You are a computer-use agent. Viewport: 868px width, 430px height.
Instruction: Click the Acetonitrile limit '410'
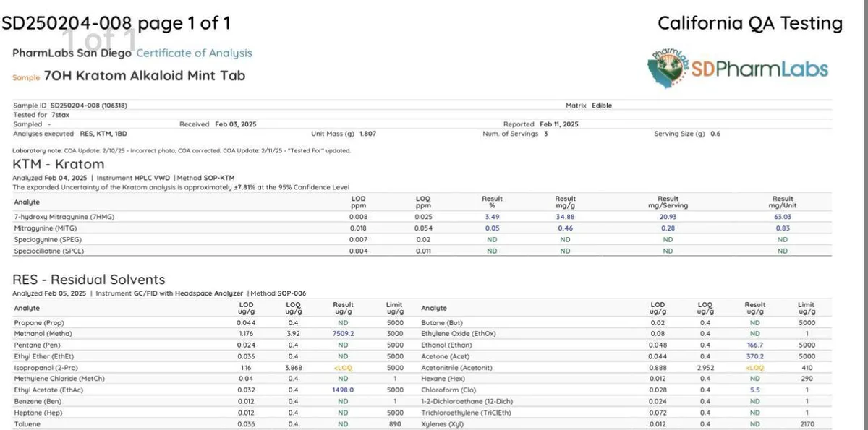pyautogui.click(x=807, y=367)
